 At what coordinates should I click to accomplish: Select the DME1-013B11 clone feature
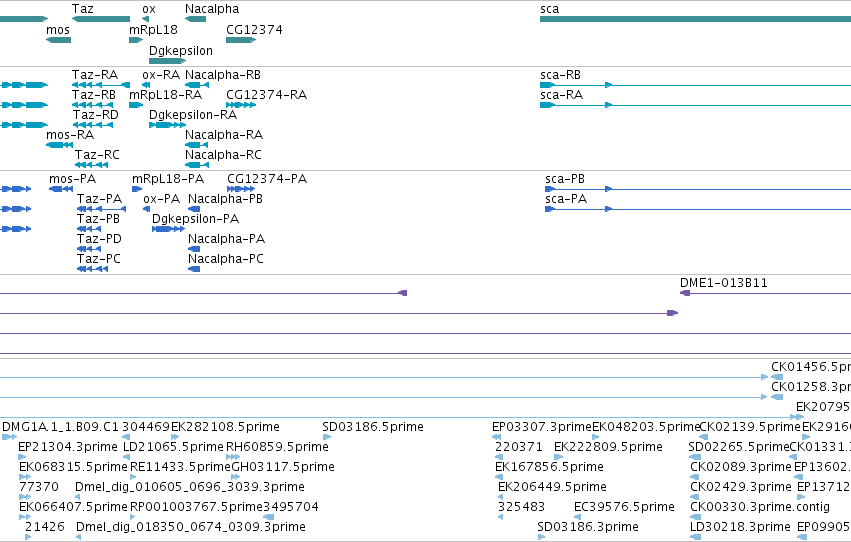coord(765,293)
